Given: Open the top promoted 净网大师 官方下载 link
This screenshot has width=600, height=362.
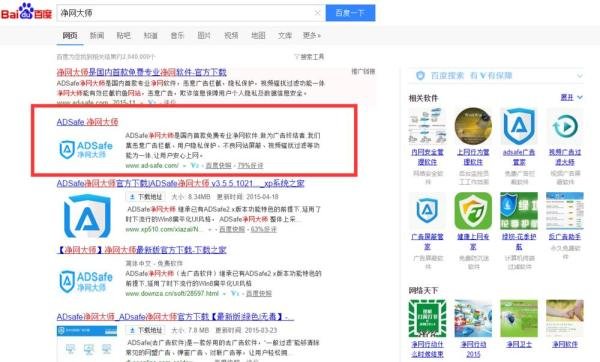Looking at the screenshot, I should click(142, 72).
